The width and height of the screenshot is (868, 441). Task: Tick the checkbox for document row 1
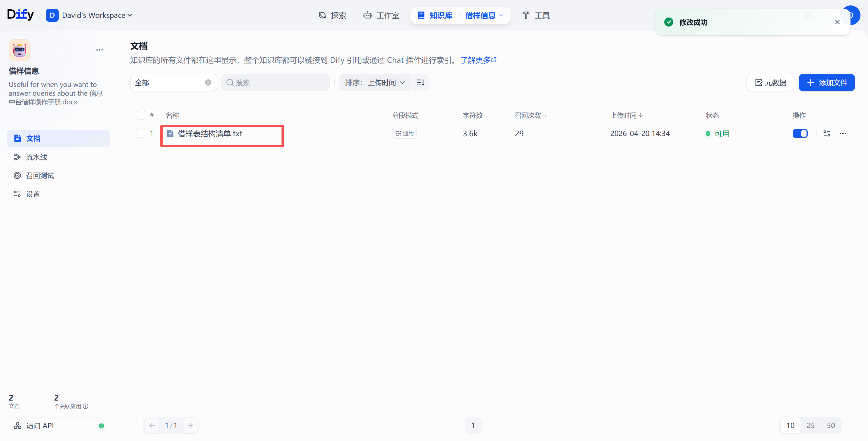click(x=141, y=134)
